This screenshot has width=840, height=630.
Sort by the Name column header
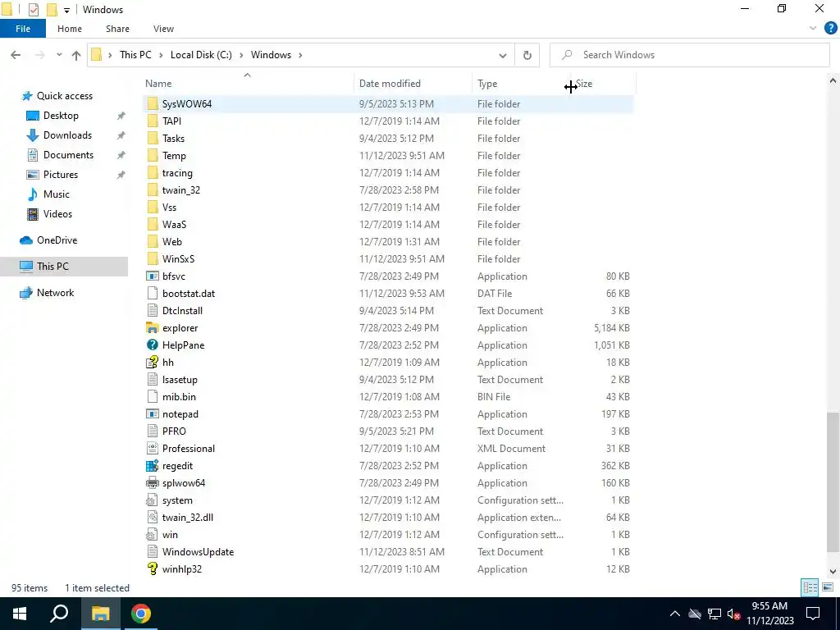pos(248,84)
